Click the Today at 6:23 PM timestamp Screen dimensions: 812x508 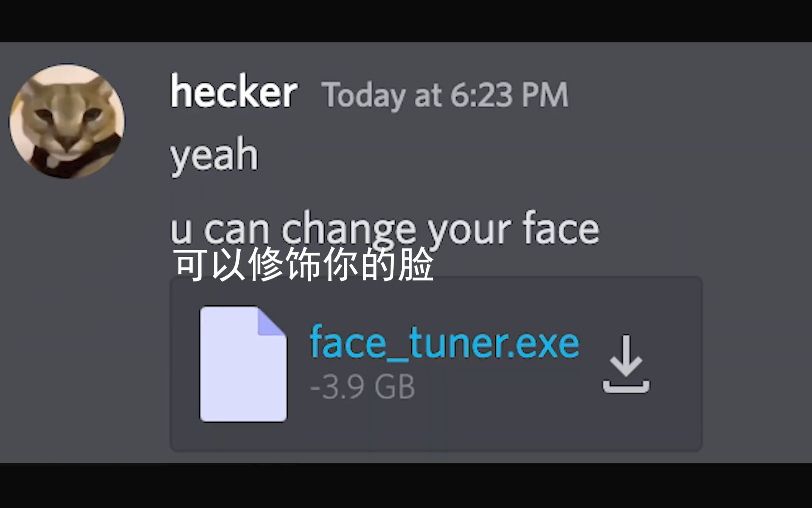tap(445, 95)
